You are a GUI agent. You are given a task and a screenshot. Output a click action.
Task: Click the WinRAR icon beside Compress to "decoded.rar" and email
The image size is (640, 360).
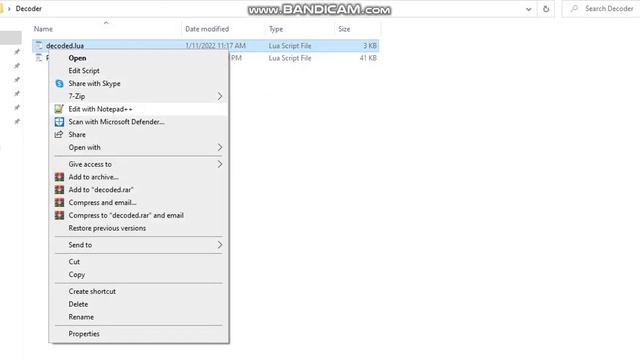click(59, 215)
